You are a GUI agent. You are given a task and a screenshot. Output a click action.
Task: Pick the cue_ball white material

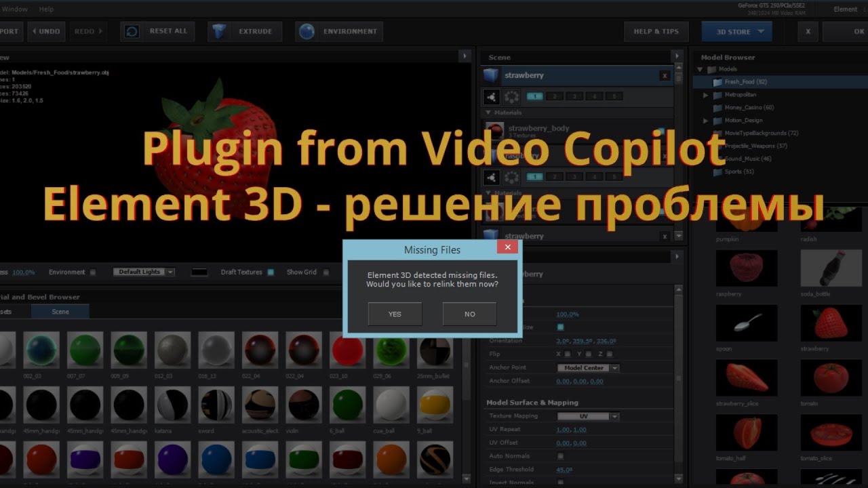coord(391,405)
